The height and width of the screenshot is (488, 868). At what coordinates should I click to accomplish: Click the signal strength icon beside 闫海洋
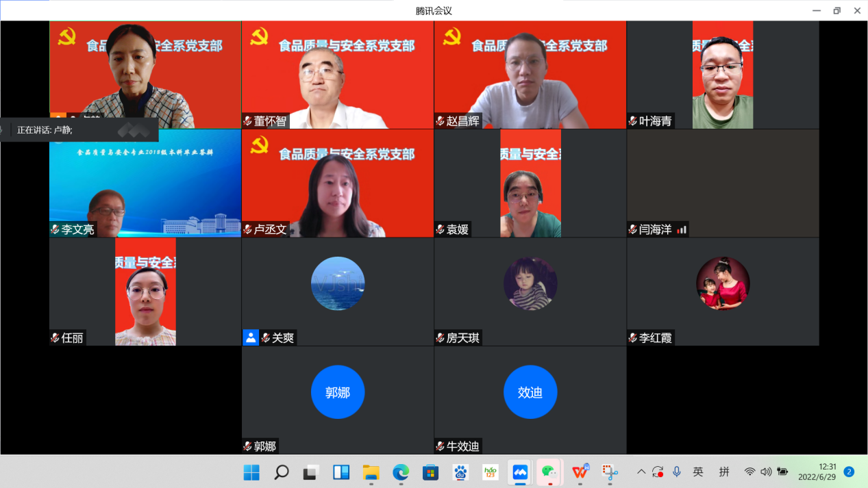click(x=681, y=230)
